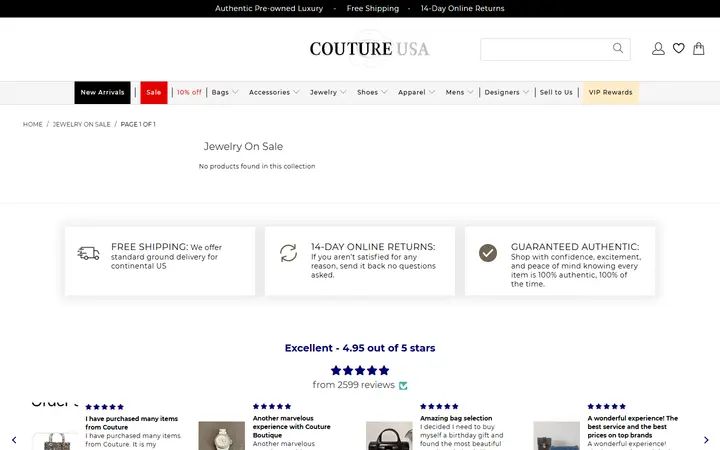This screenshot has height=450, width=720.
Task: Click 'No products found in this collection' text
Action: click(x=257, y=166)
